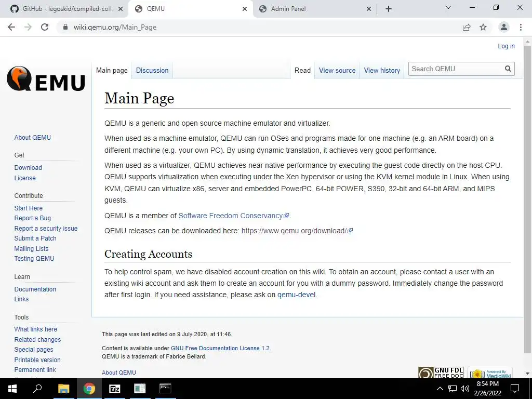Click the command prompt taskbar icon
The height and width of the screenshot is (399, 532).
click(x=165, y=389)
